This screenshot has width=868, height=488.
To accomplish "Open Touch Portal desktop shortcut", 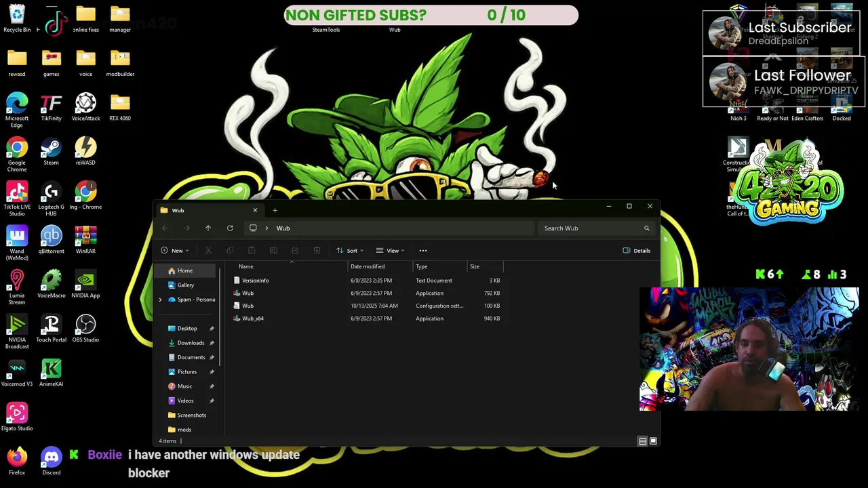I will (51, 328).
